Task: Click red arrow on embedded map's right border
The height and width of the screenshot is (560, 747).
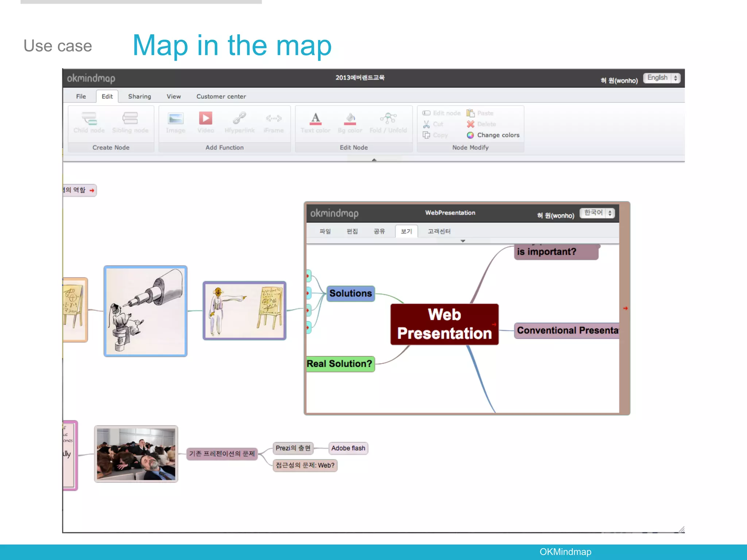Action: point(626,308)
